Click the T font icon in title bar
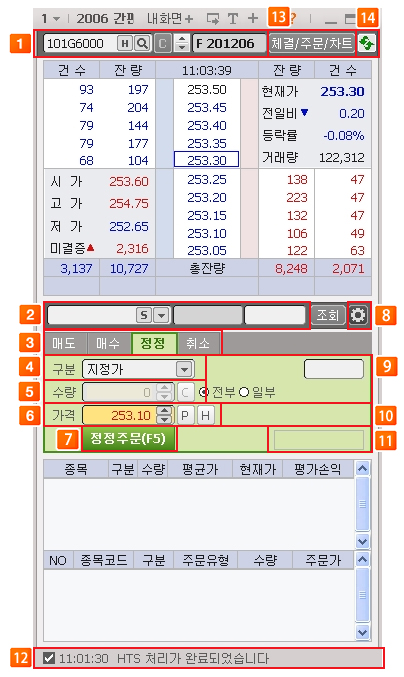The image size is (404, 677). click(x=233, y=19)
